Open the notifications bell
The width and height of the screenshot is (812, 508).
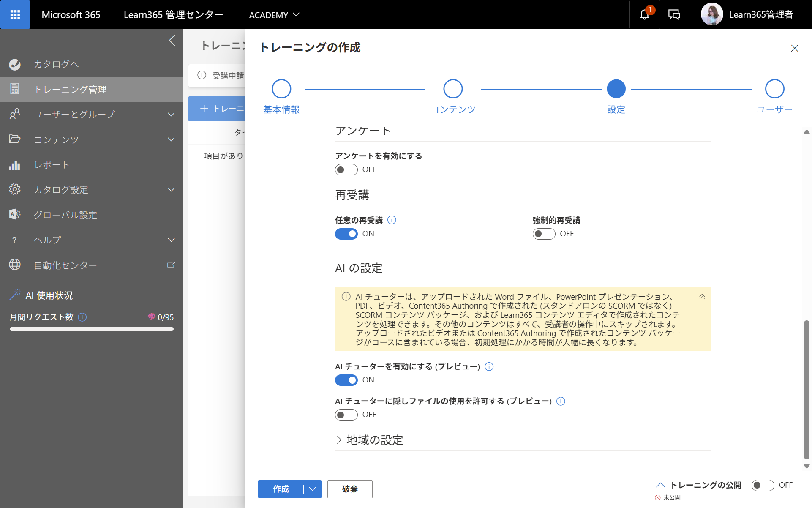(x=644, y=15)
